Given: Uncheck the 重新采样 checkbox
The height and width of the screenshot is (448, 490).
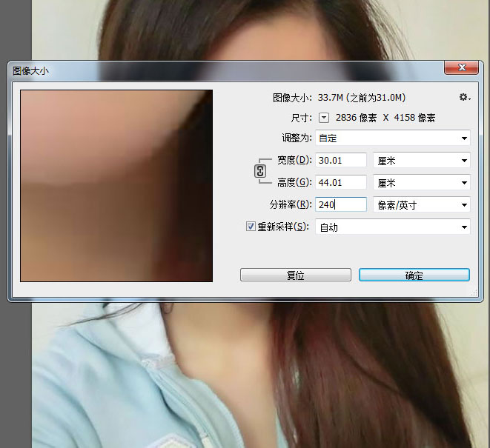Looking at the screenshot, I should (x=251, y=226).
